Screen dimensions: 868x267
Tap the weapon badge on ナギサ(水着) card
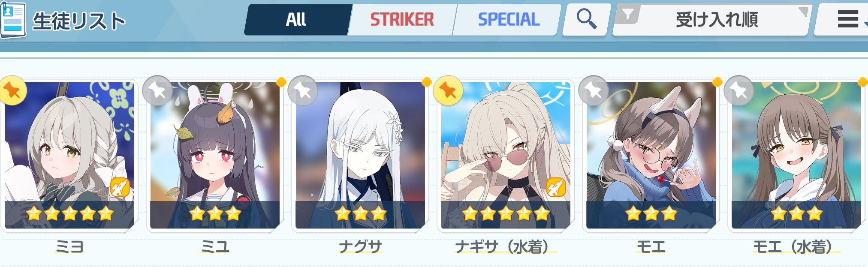click(x=556, y=187)
